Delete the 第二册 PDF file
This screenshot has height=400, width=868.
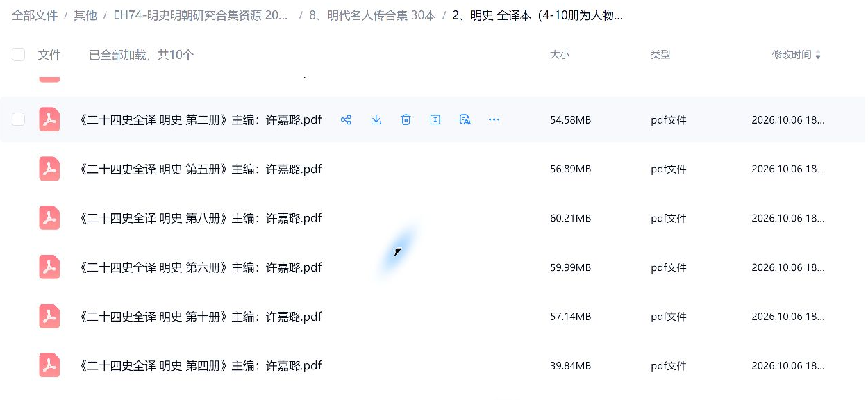[406, 119]
